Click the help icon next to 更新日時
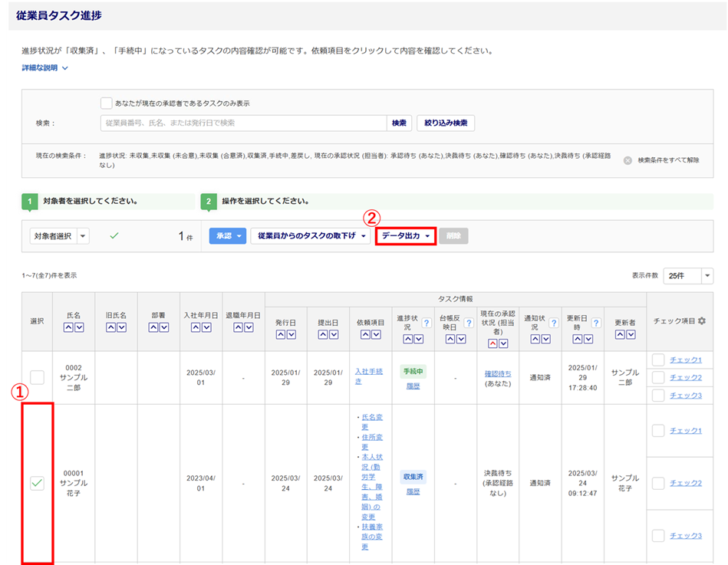 (596, 324)
